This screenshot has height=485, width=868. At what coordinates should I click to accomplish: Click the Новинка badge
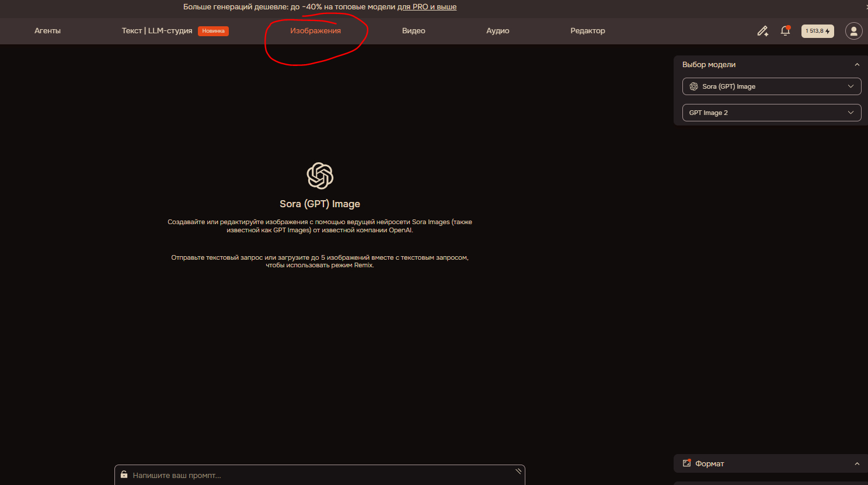(213, 31)
